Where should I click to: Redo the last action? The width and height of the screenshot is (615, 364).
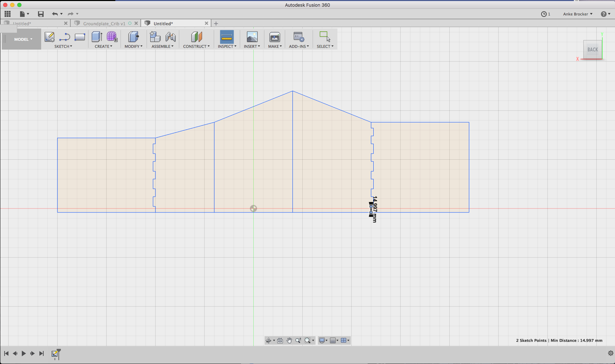tap(70, 14)
